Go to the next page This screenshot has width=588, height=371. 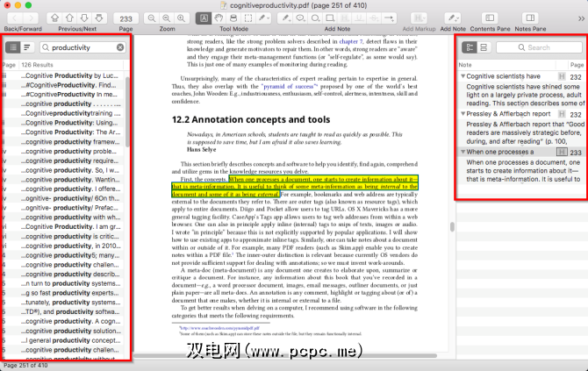click(x=85, y=18)
